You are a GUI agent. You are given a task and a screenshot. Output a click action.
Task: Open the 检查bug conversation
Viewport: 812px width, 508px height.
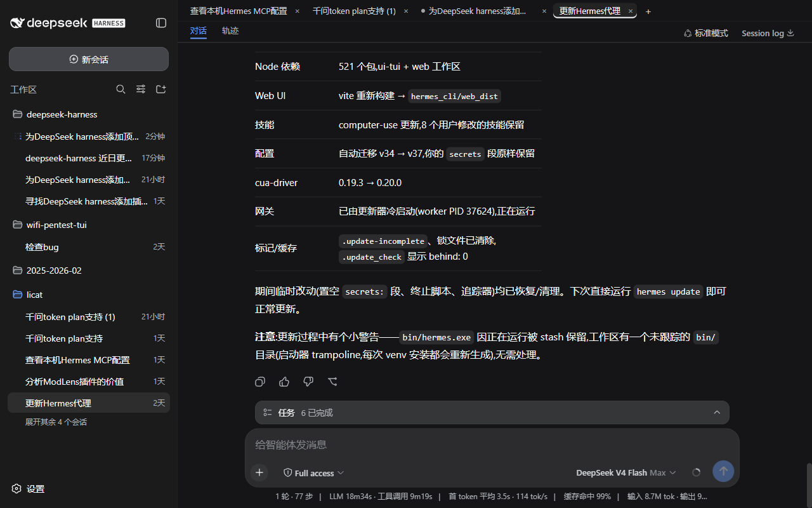click(x=89, y=247)
